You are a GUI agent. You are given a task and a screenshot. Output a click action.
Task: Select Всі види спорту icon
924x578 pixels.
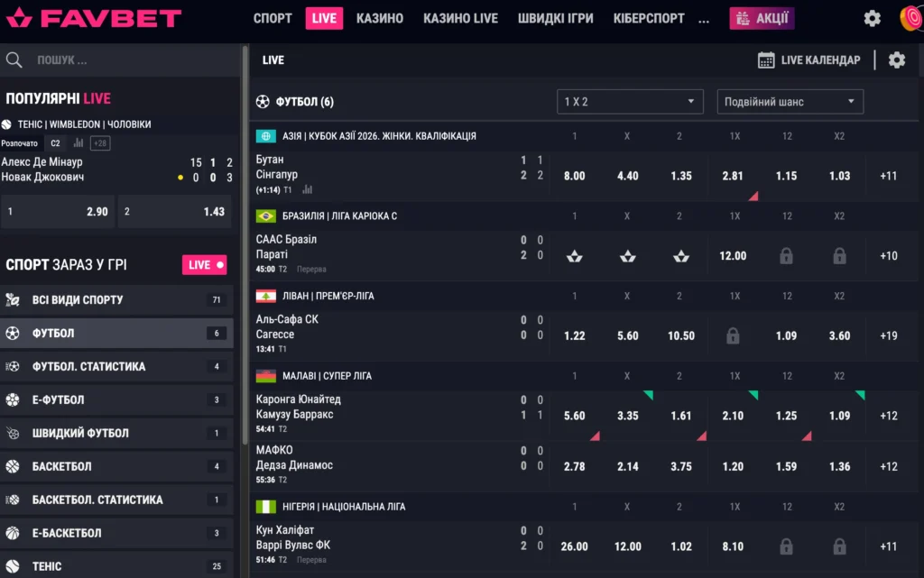pyautogui.click(x=13, y=299)
